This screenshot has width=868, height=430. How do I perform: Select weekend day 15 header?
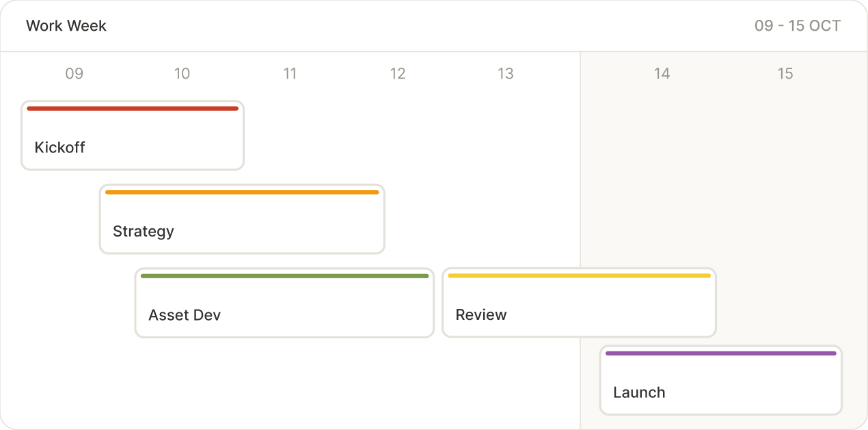[x=785, y=74]
